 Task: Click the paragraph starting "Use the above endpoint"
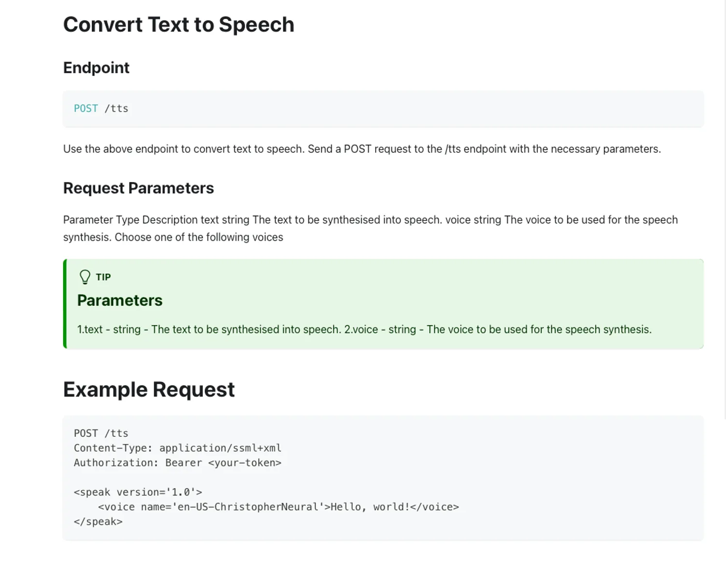pyautogui.click(x=362, y=149)
